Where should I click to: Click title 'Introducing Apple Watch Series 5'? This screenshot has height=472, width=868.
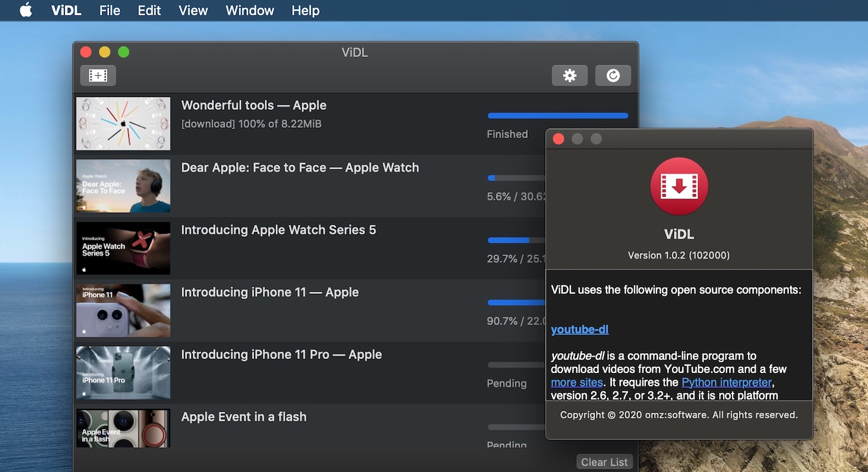278,230
